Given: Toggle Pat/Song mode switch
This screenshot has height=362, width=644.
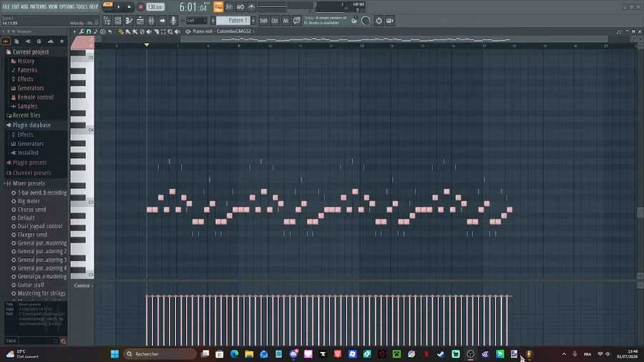Looking at the screenshot, I should [x=107, y=6].
